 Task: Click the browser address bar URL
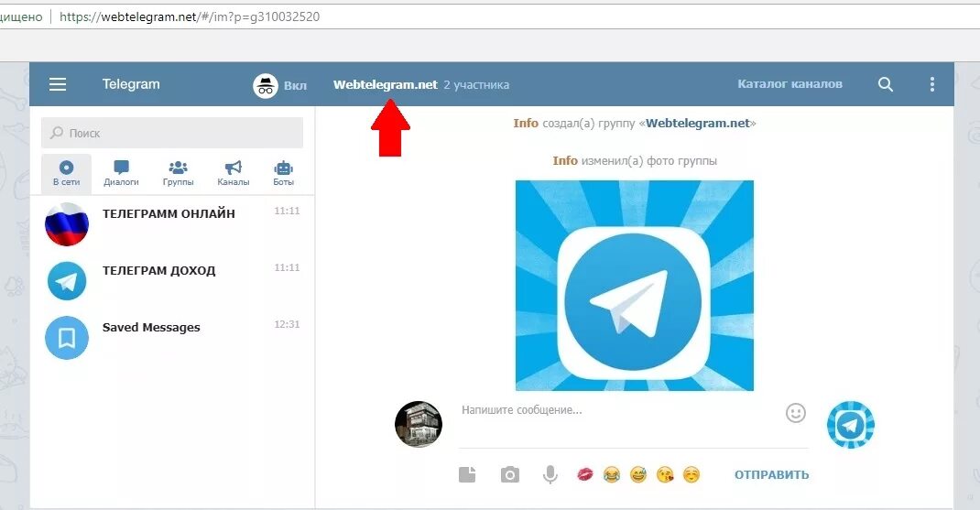point(190,16)
